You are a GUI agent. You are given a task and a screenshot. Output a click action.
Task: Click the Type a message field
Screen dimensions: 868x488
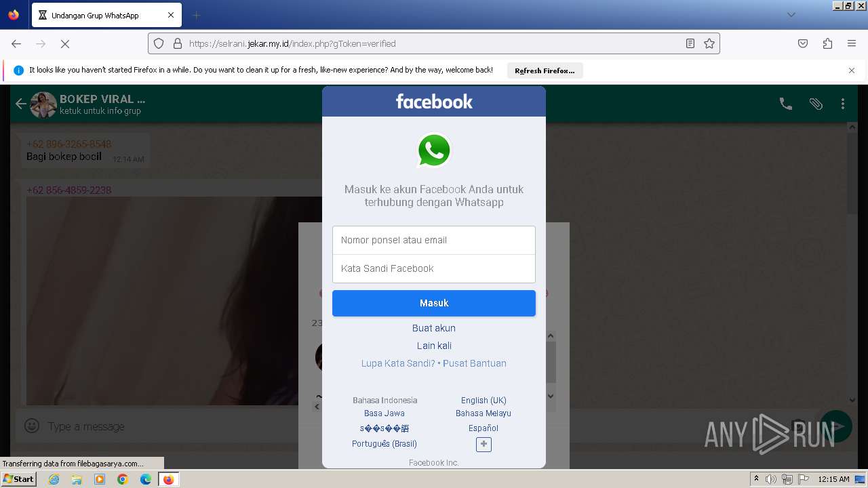pyautogui.click(x=400, y=426)
